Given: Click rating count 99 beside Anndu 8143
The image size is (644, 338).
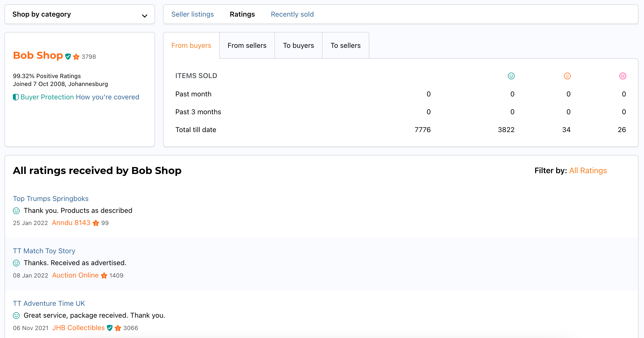Looking at the screenshot, I should 105,223.
